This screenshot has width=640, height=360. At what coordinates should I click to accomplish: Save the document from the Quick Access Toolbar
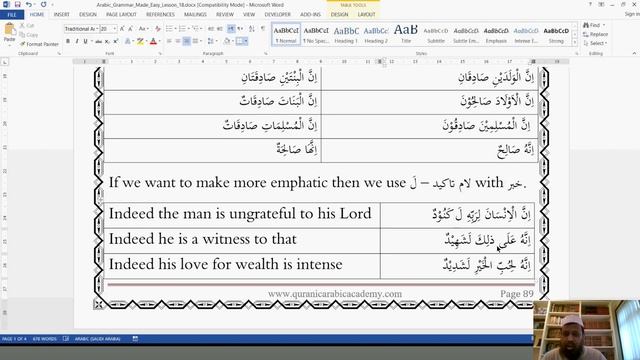tap(17, 4)
